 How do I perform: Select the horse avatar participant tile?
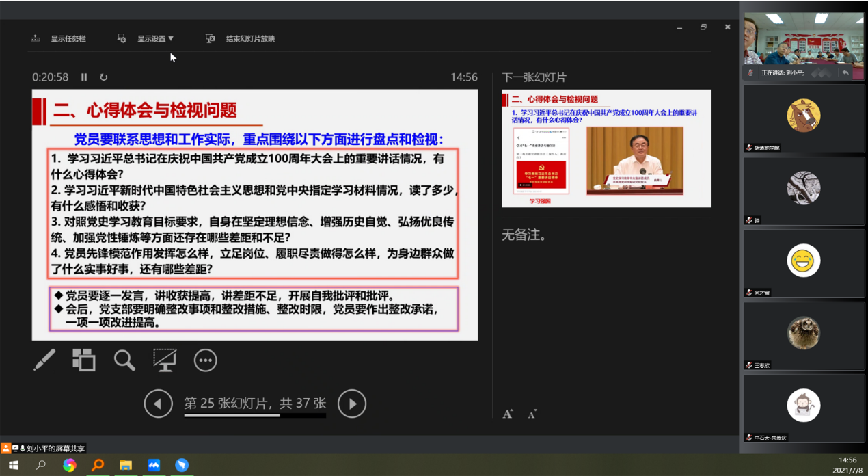(x=804, y=115)
